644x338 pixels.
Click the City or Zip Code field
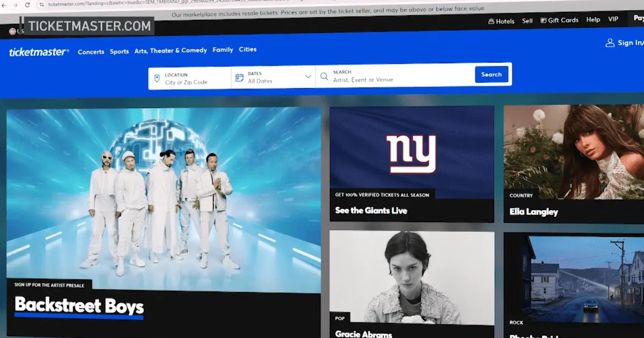(189, 78)
